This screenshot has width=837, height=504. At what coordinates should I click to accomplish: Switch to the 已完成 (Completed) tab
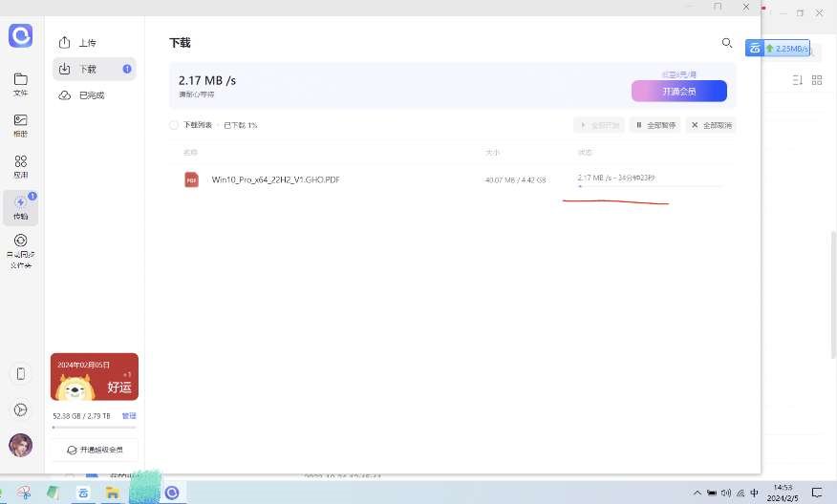coord(92,95)
